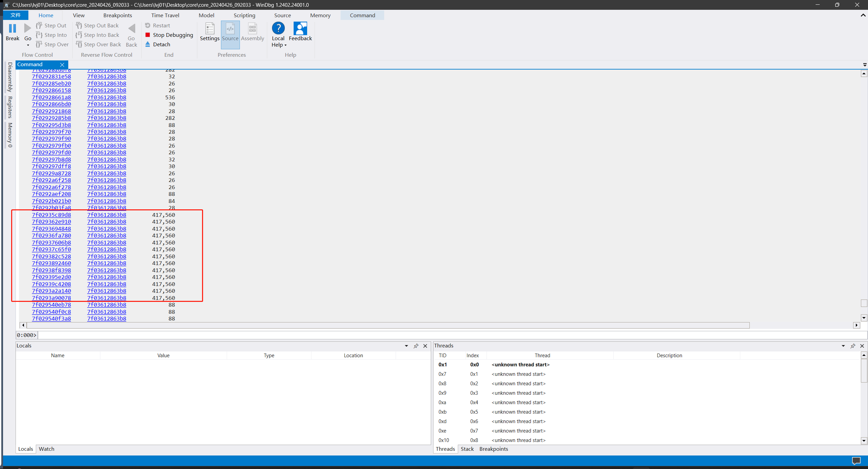This screenshot has width=868, height=469.
Task: Open the Settings icon in Preferences
Action: click(209, 29)
